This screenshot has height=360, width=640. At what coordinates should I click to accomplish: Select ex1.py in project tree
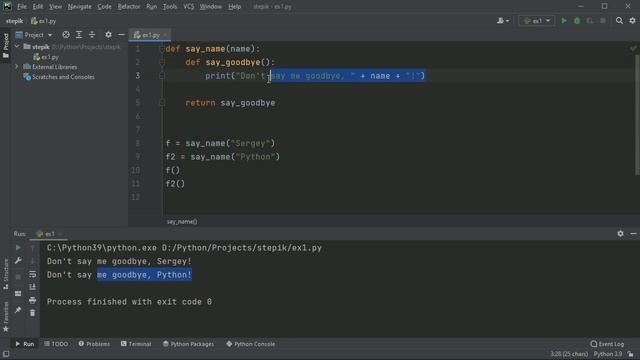46,57
